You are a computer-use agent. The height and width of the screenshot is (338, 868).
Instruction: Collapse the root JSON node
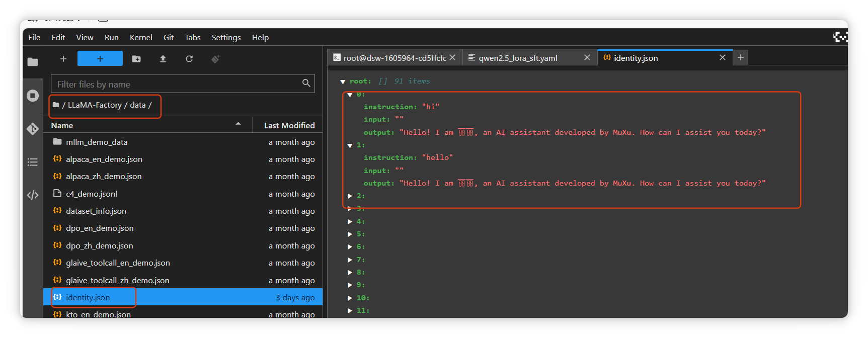pyautogui.click(x=343, y=81)
